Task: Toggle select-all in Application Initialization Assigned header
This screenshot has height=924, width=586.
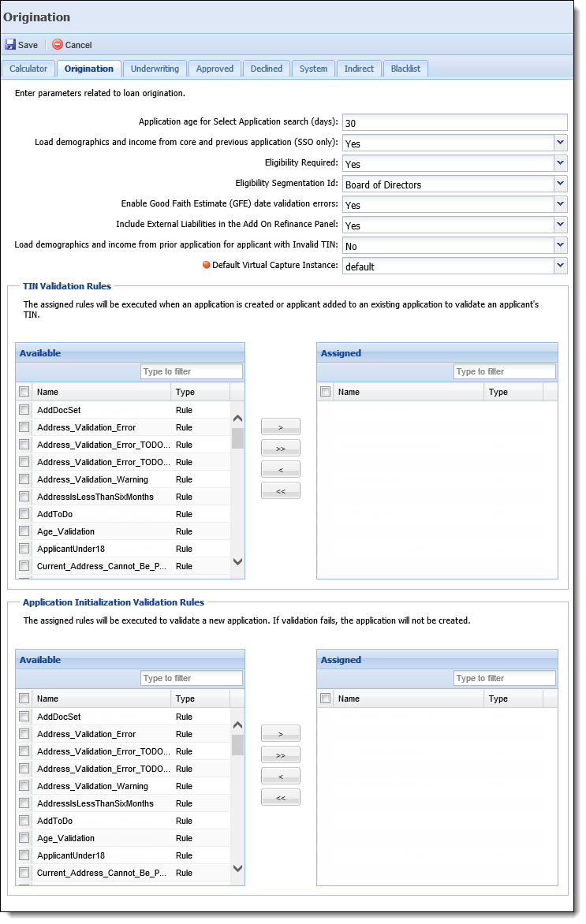Action: [x=326, y=699]
